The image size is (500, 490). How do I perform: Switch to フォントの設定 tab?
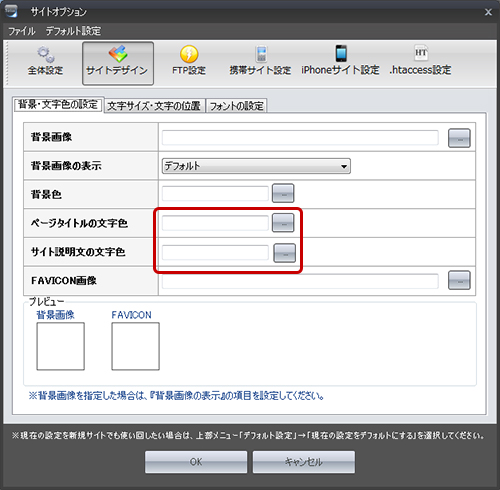point(236,106)
